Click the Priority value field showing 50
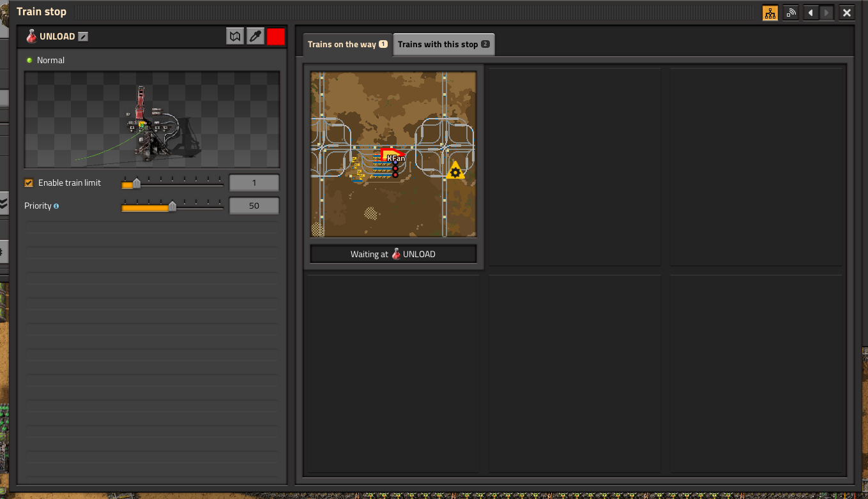 [254, 206]
